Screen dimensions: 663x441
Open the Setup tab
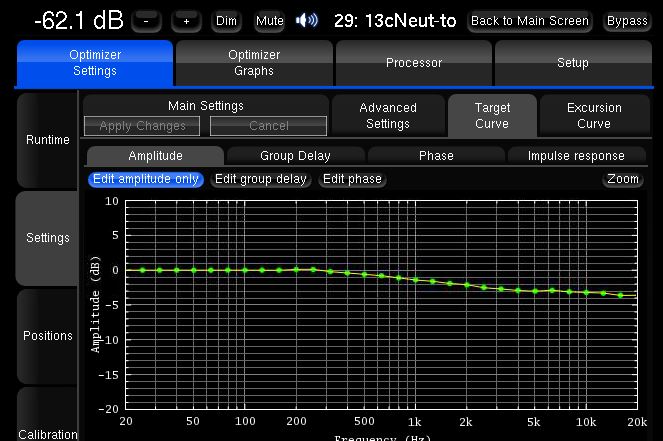pos(573,63)
